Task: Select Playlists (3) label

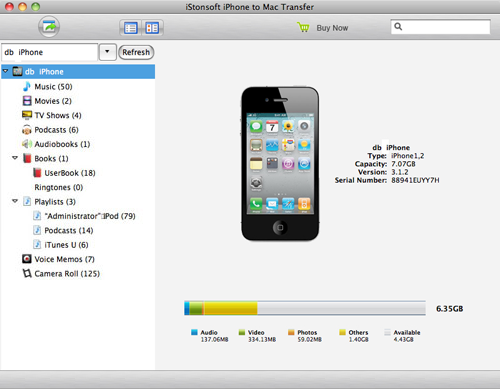Action: [x=55, y=202]
